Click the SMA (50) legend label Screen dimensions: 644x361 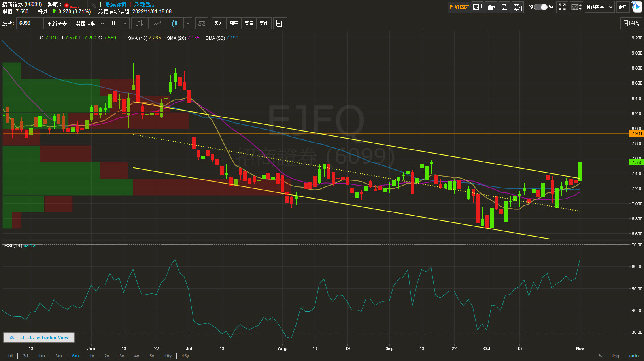click(215, 38)
